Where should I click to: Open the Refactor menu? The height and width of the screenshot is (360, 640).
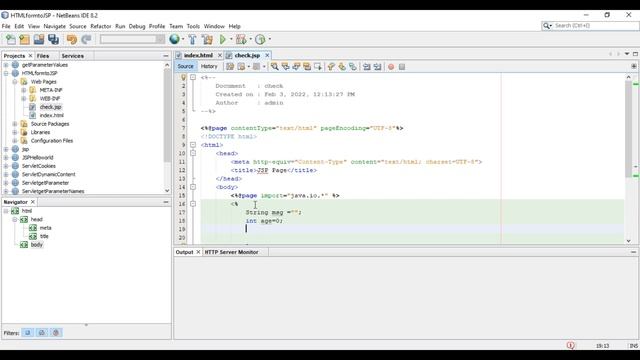pyautogui.click(x=101, y=26)
